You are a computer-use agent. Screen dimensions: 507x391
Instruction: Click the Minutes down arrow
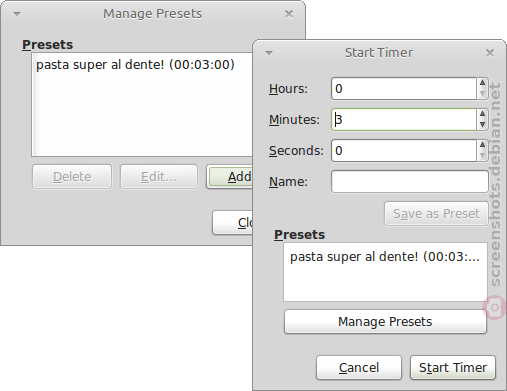coord(482,125)
